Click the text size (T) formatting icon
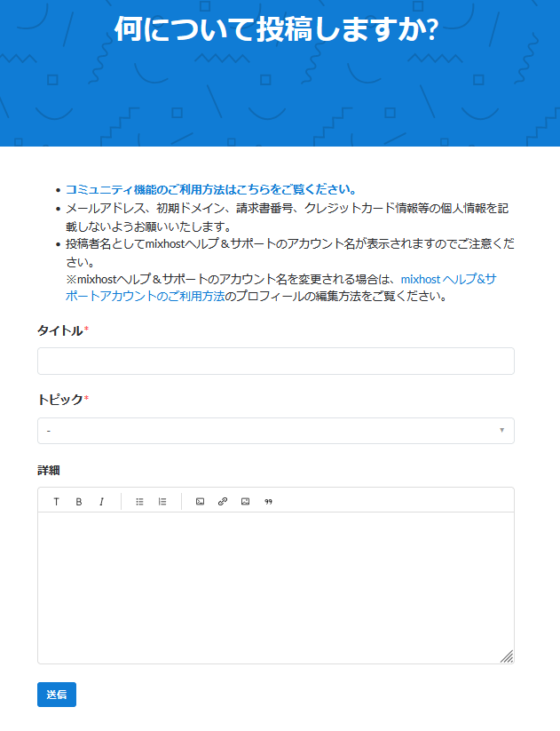This screenshot has width=560, height=731. [56, 502]
